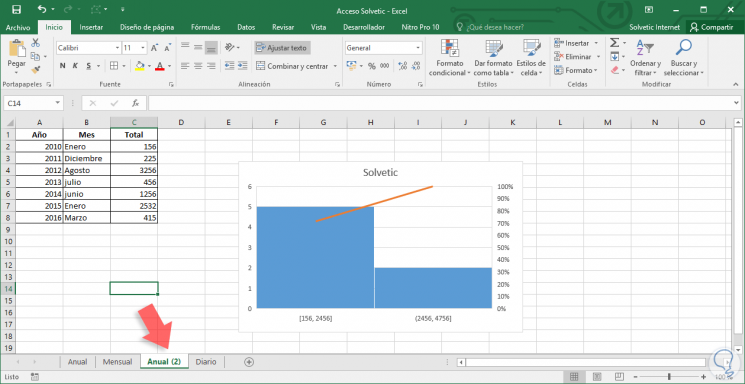Toggle align right horizontal alignment
745x384 pixels.
tap(211, 66)
